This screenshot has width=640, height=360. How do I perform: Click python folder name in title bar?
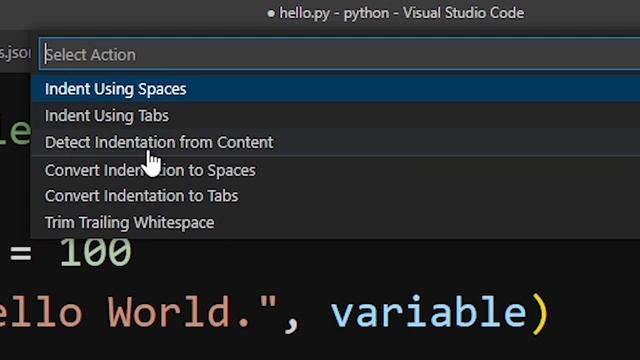coord(366,14)
